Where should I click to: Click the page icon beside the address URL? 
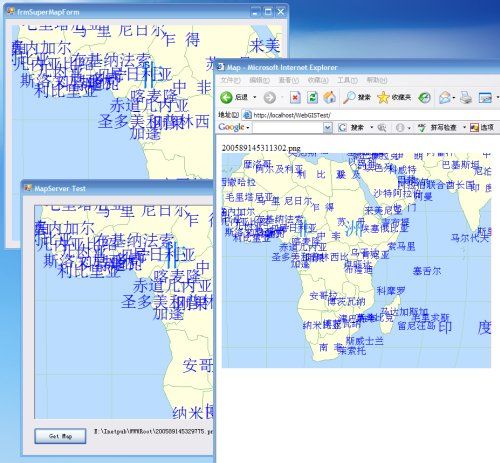tap(247, 115)
